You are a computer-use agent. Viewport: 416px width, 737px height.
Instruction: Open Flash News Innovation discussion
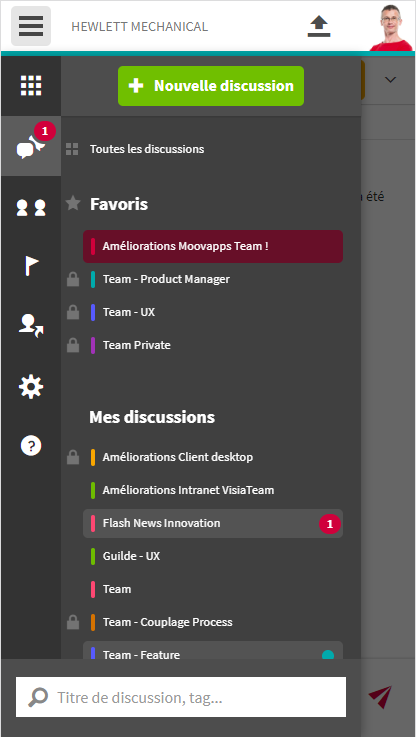click(213, 523)
